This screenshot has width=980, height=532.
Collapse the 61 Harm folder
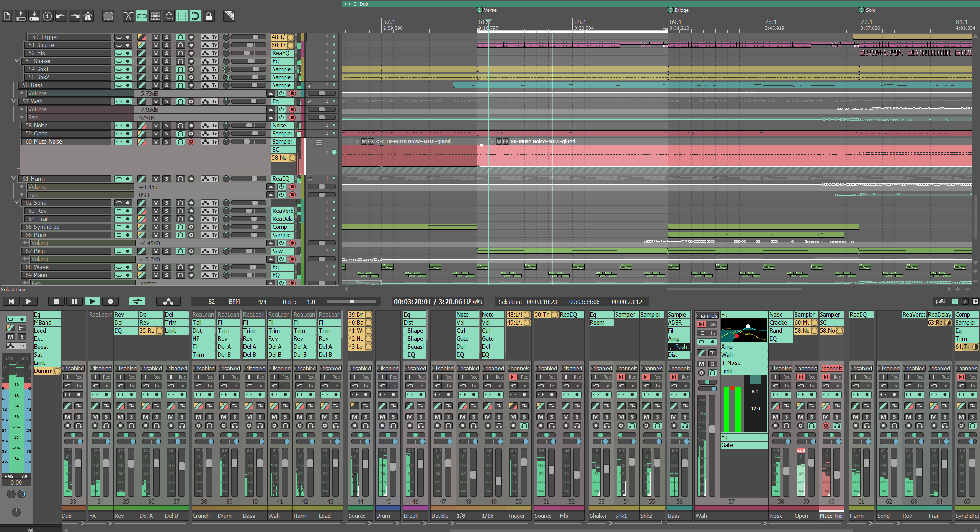point(13,178)
